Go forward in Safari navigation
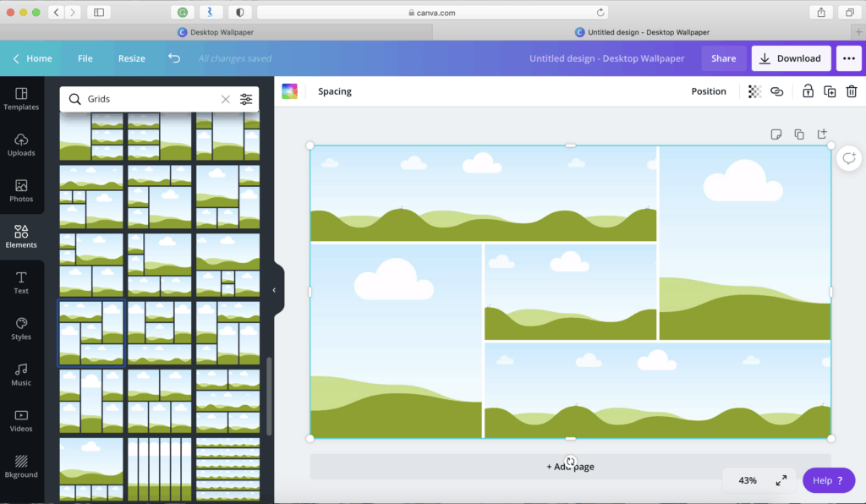This screenshot has width=866, height=504. (x=73, y=12)
